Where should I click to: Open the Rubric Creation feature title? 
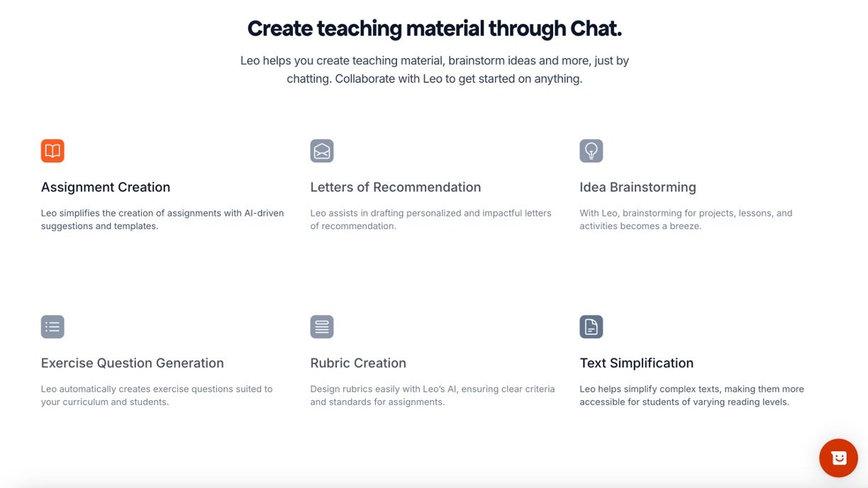coord(358,363)
